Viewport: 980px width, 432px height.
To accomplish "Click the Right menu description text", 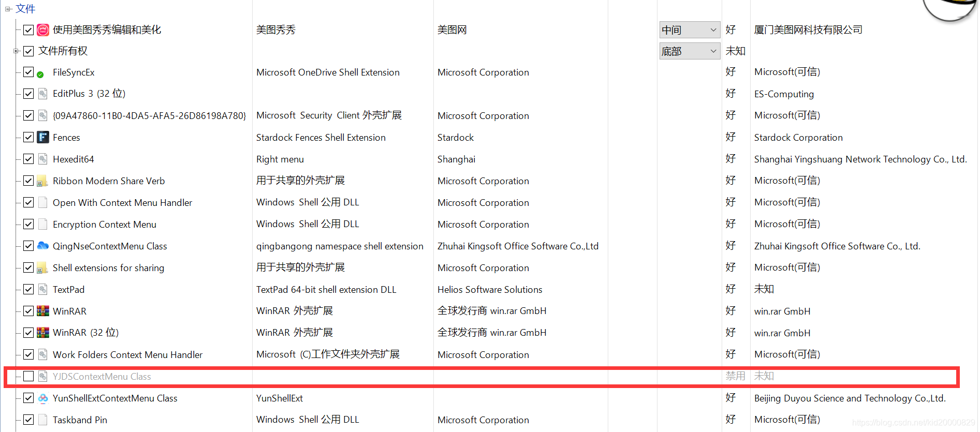I will [280, 159].
